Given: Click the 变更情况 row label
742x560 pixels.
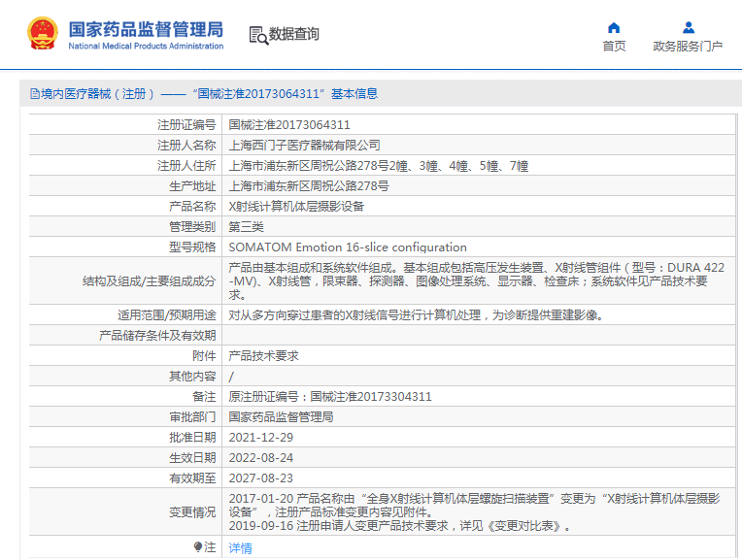Looking at the screenshot, I should (x=192, y=511).
